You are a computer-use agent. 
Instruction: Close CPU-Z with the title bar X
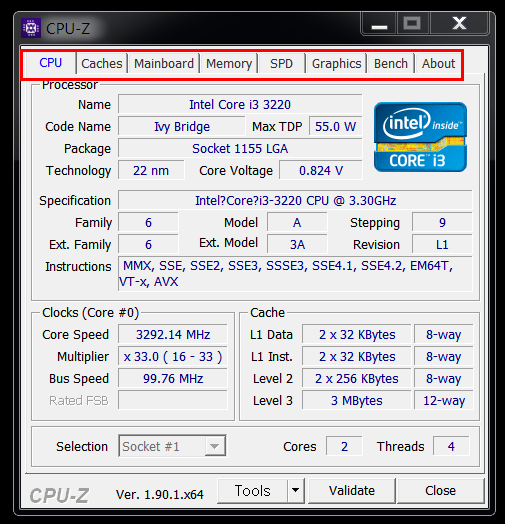460,23
